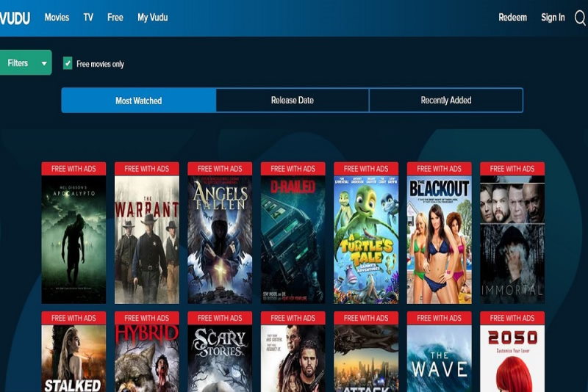
Task: Click the Redeem link
Action: (512, 18)
